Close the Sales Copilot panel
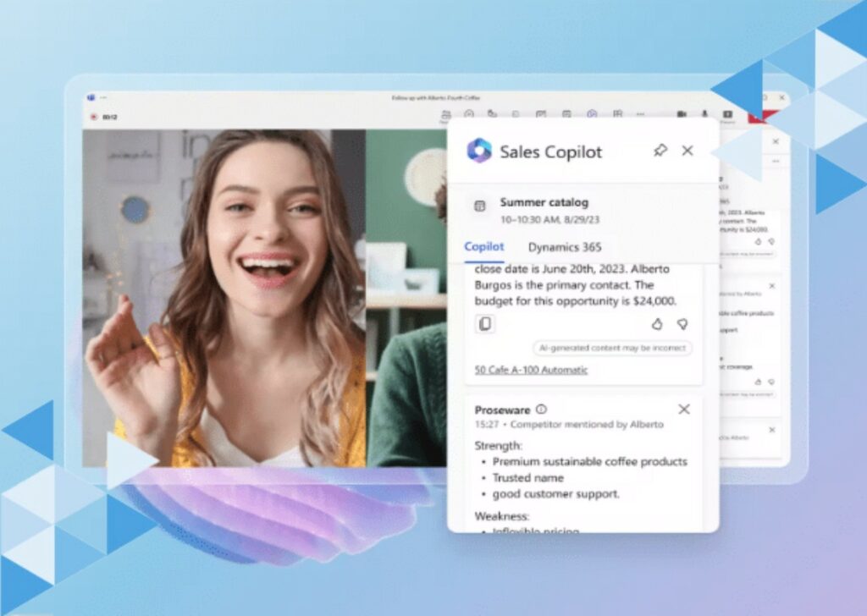The image size is (867, 616). click(x=688, y=151)
